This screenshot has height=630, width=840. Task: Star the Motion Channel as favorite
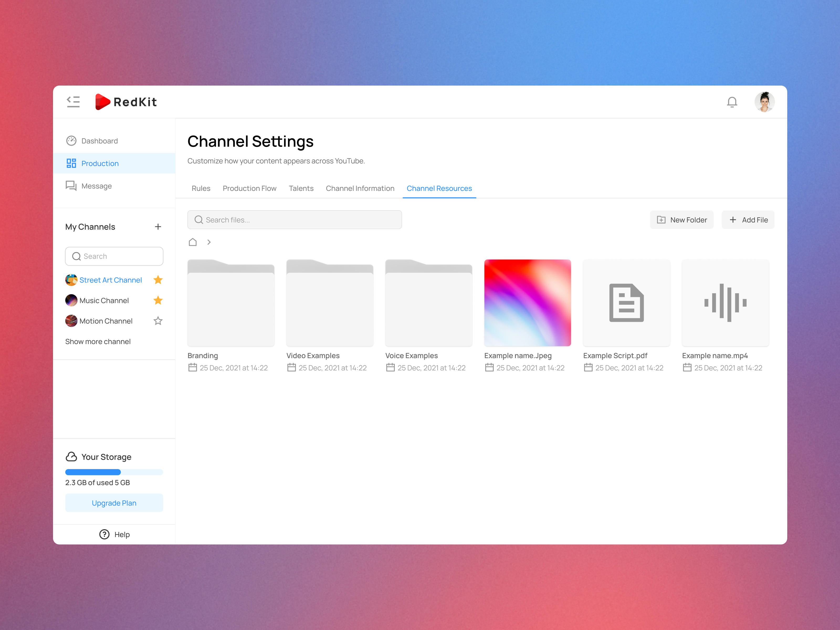158,321
